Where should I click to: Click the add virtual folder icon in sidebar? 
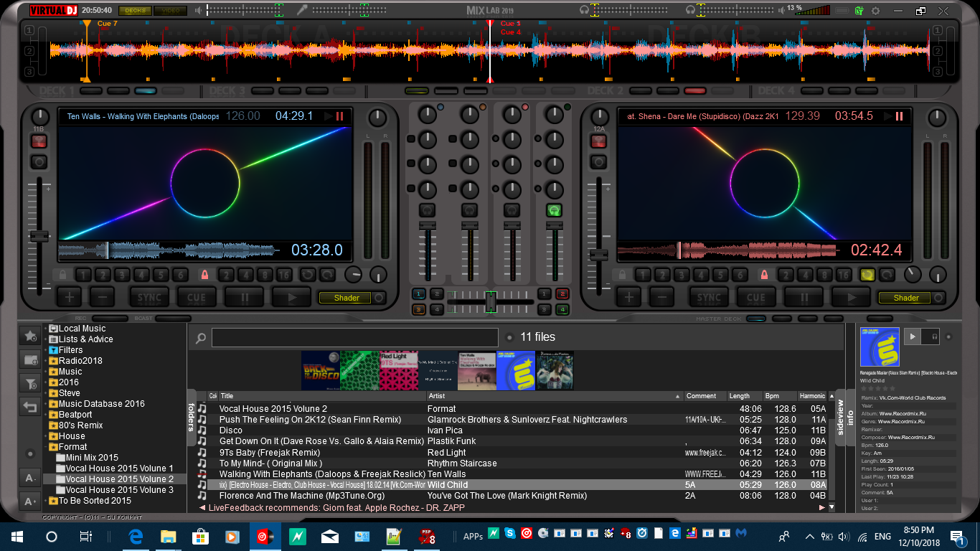pyautogui.click(x=30, y=359)
